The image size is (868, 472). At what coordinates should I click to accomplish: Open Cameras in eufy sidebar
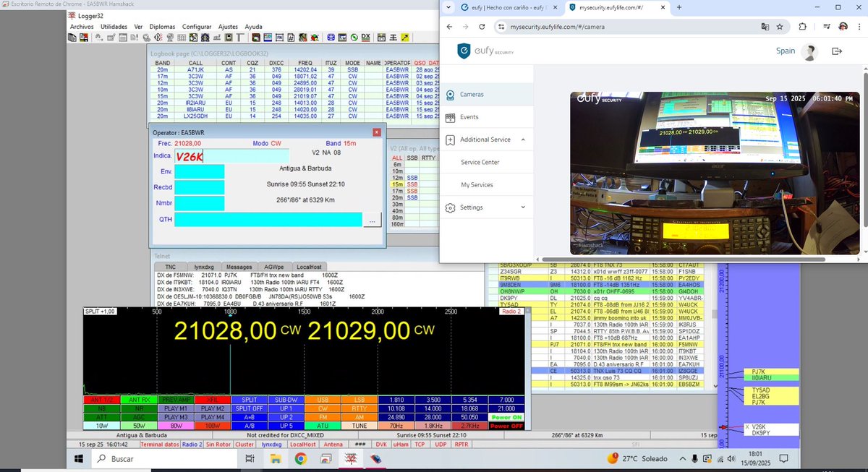pos(486,95)
